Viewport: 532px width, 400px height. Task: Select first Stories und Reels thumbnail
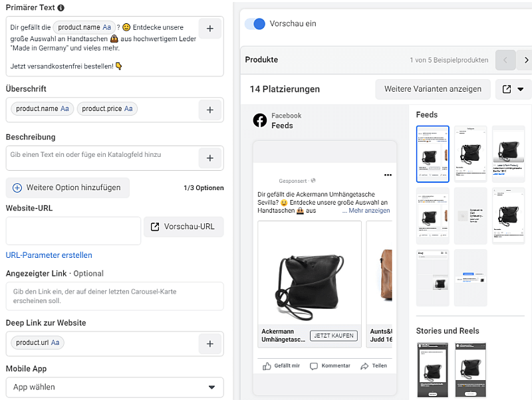[433, 370]
